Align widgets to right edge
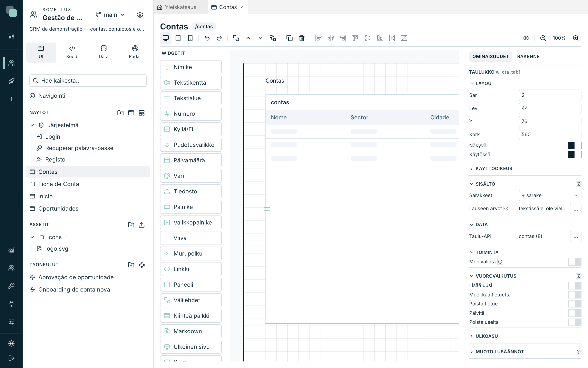The height and width of the screenshot is (368, 588). (343, 38)
